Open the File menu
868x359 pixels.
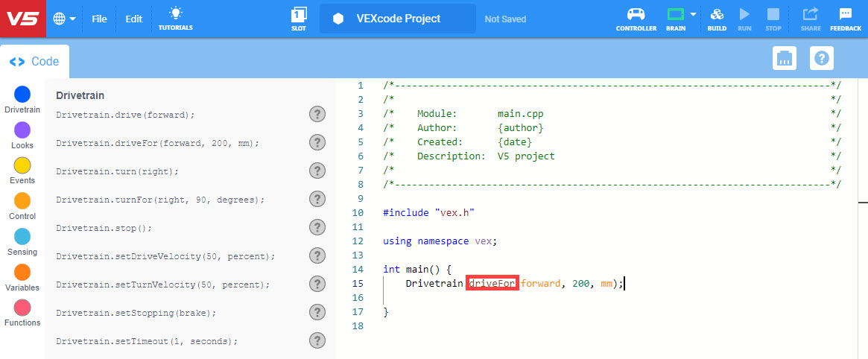pos(99,19)
